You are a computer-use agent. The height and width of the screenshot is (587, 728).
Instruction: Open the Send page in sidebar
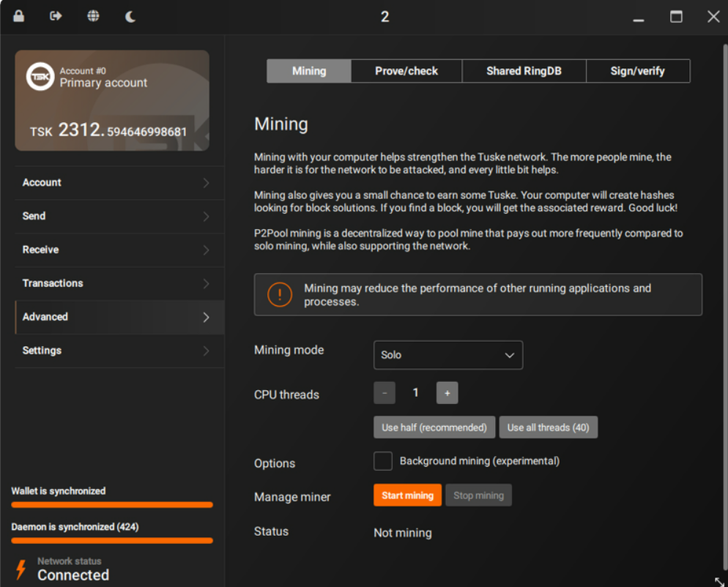120,216
